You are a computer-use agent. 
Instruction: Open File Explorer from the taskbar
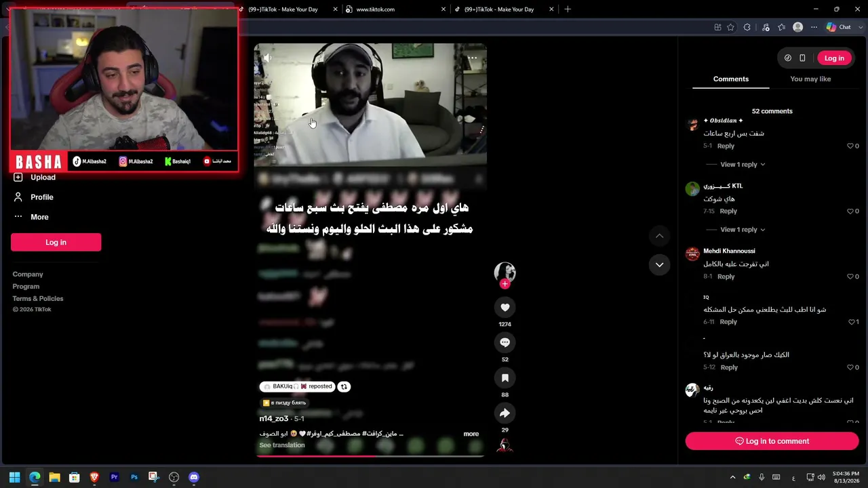pyautogui.click(x=54, y=477)
